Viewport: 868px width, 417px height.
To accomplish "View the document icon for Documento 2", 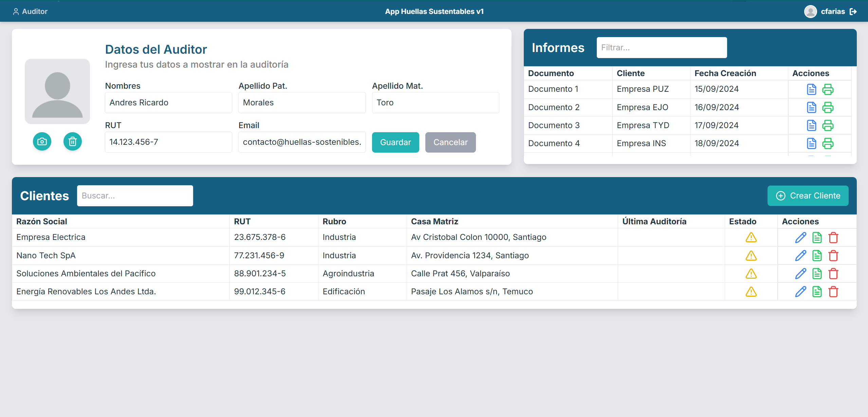I will coord(811,107).
